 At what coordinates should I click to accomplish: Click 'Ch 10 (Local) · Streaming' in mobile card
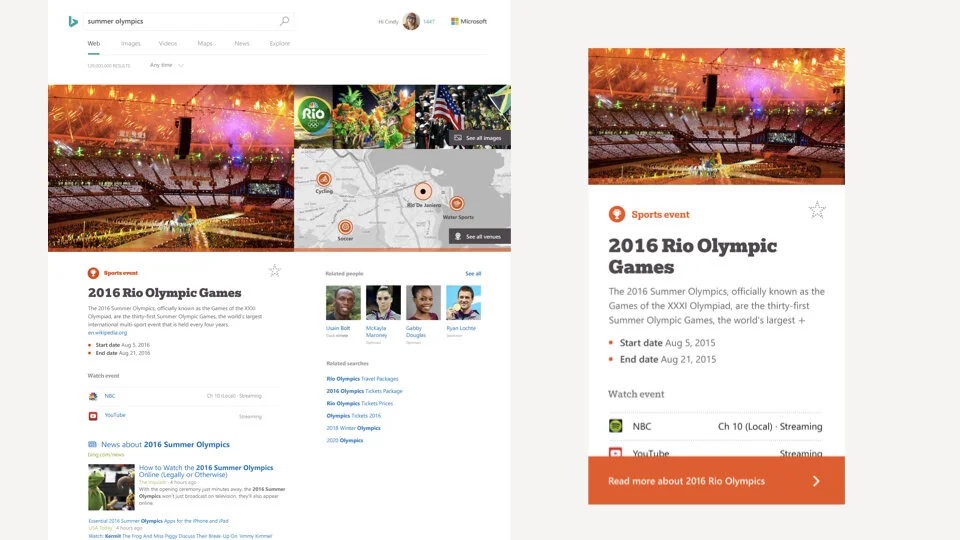(x=770, y=427)
